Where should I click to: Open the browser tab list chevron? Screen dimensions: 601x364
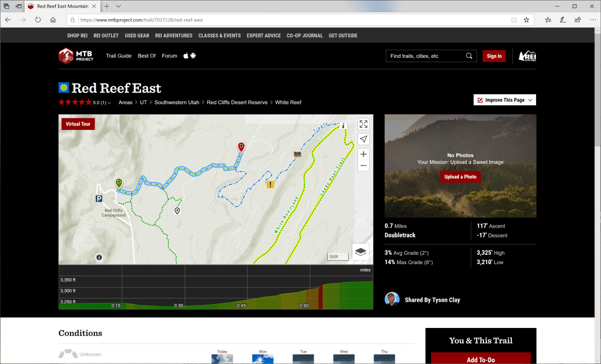coord(119,6)
